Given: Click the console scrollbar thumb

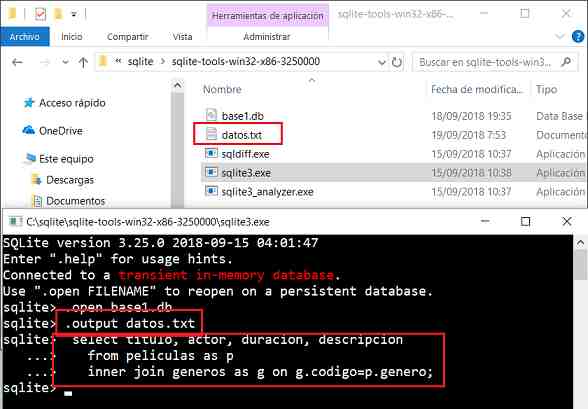Looking at the screenshot, I should pos(580,265).
